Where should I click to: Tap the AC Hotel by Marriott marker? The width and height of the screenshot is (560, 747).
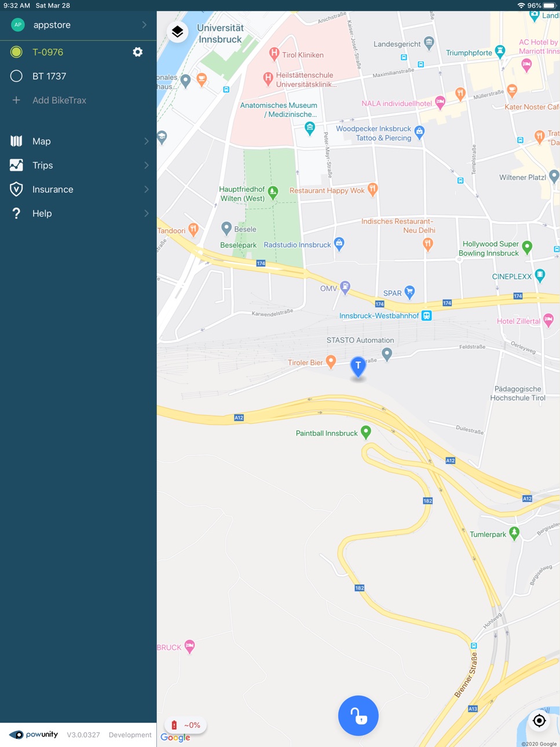tap(526, 65)
